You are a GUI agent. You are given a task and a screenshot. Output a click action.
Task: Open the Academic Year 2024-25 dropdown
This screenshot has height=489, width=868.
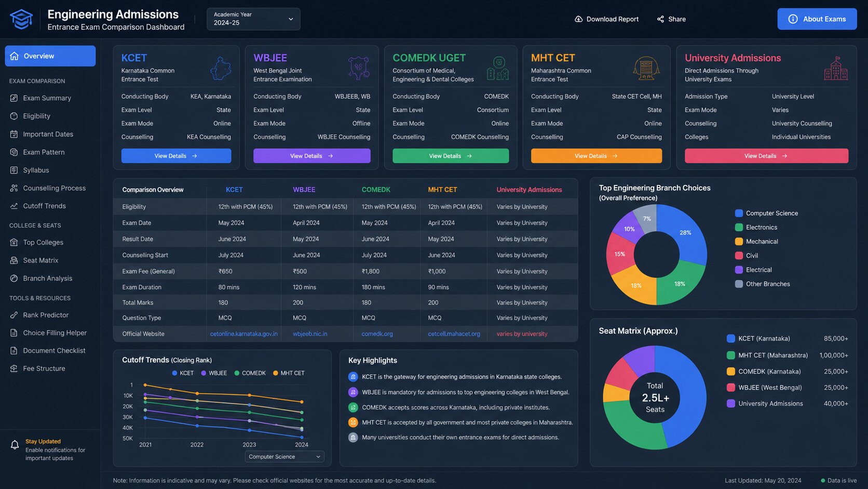coord(253,19)
